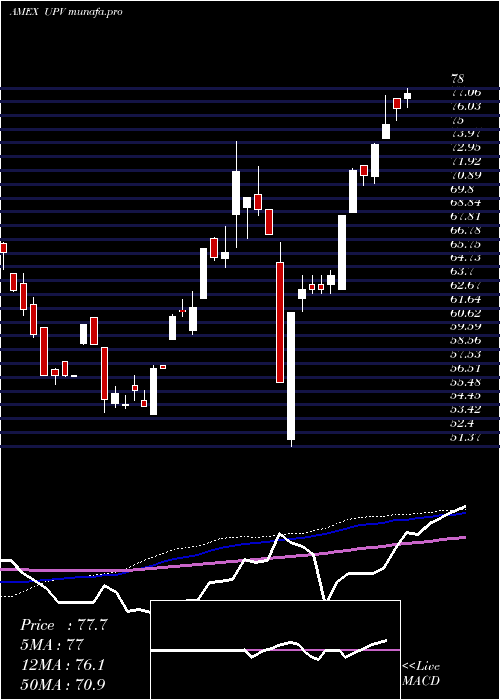Click the 52.4 price axis label
This screenshot has width=500, height=700.
[462, 423]
